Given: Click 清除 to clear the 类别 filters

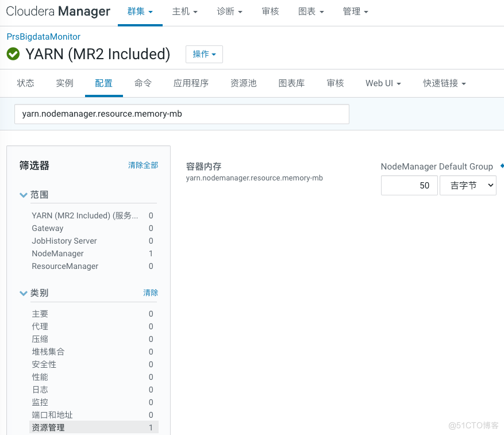Looking at the screenshot, I should click(x=151, y=292).
